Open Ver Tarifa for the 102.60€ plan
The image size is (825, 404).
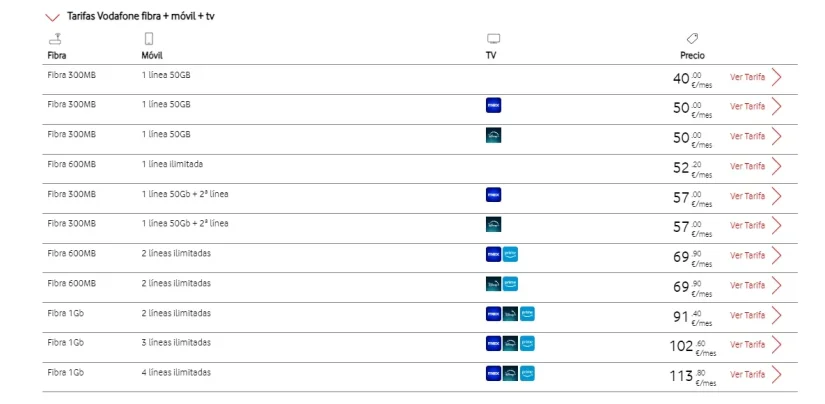pos(747,345)
